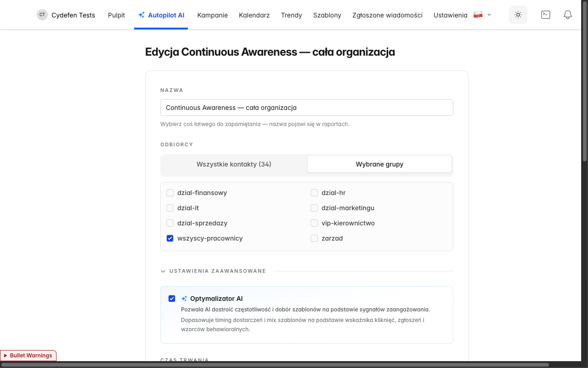Click the page heading Edycja Continuous Awareness
The image size is (588, 368).
270,52
